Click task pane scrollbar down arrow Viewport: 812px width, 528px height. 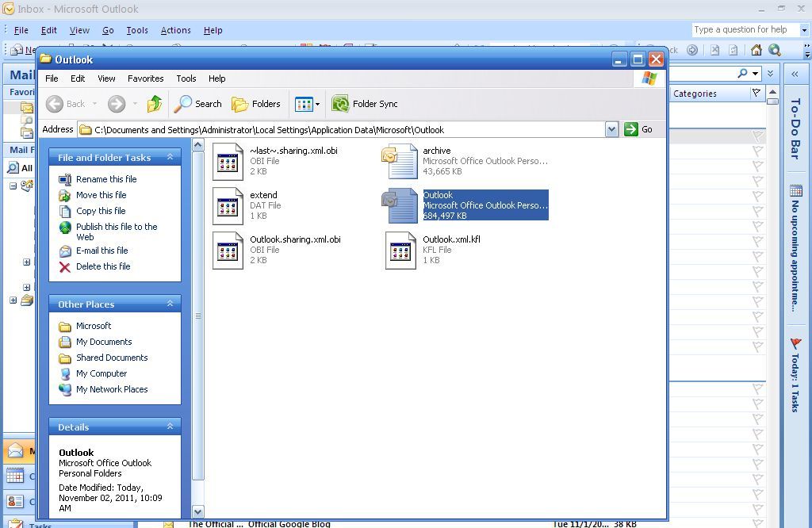click(x=197, y=512)
